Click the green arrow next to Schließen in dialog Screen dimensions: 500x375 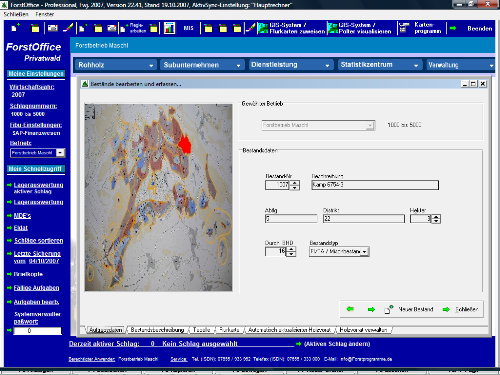446,309
